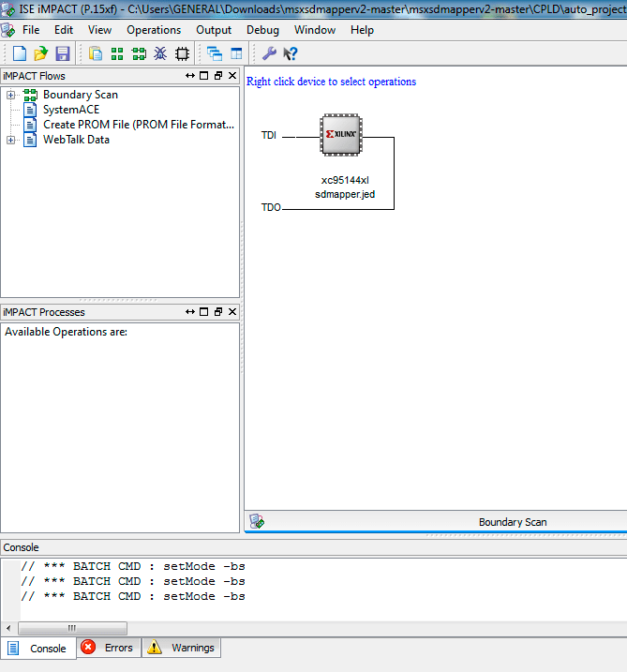Viewport: 627px width, 672px height.
Task: Switch to the Errors tab
Action: pos(109,648)
